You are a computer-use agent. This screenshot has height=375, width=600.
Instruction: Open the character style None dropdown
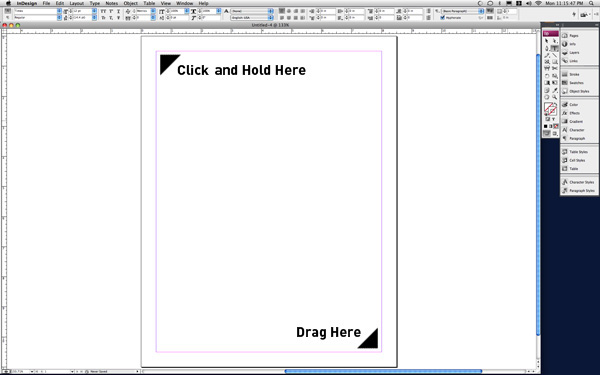click(x=251, y=11)
